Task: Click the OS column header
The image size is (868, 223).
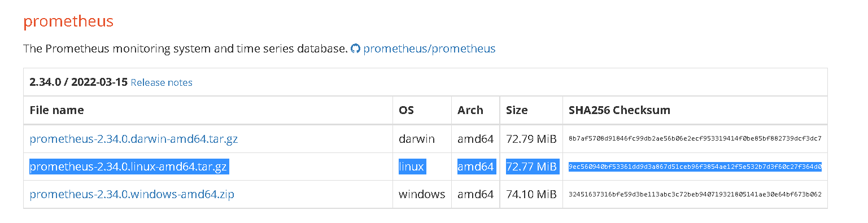Action: pos(406,110)
